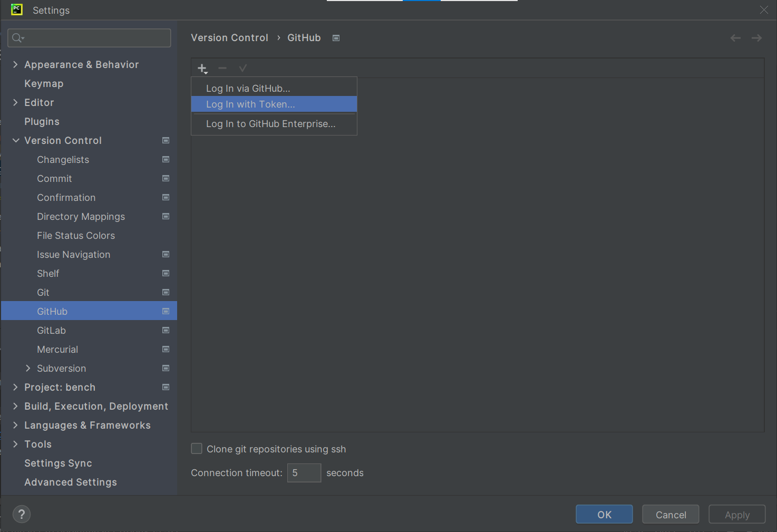This screenshot has height=532, width=777.
Task: Enable Clone git repositories using ssh
Action: (x=197, y=449)
